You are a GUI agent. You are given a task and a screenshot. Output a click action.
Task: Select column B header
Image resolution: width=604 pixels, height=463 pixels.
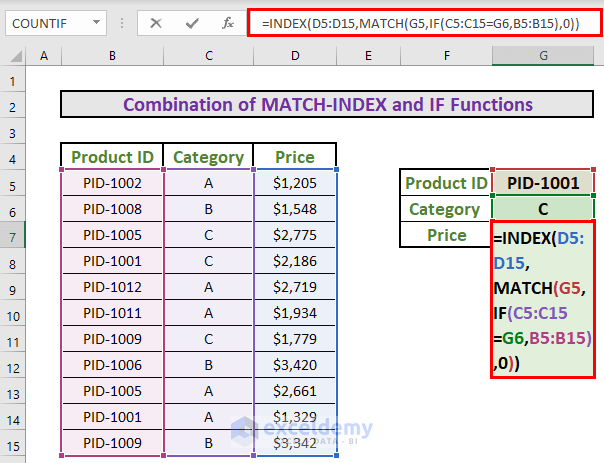[112, 55]
